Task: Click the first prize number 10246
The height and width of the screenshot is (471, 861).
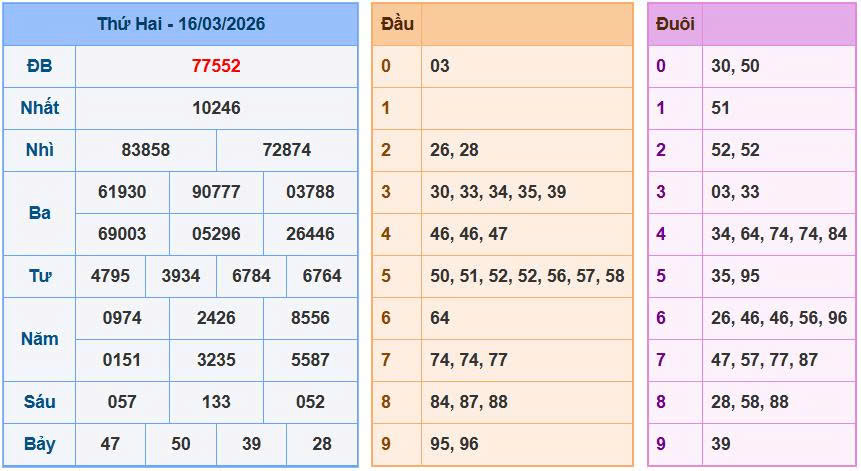Action: pos(216,108)
